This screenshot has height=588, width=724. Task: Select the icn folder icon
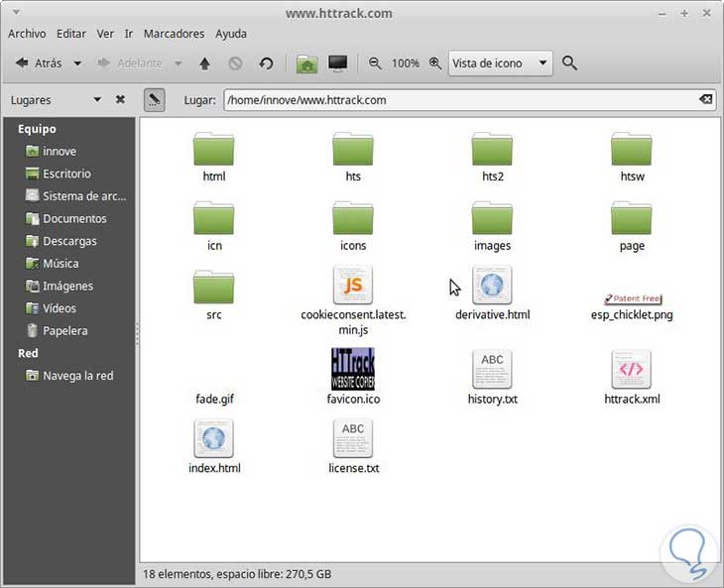tap(214, 218)
